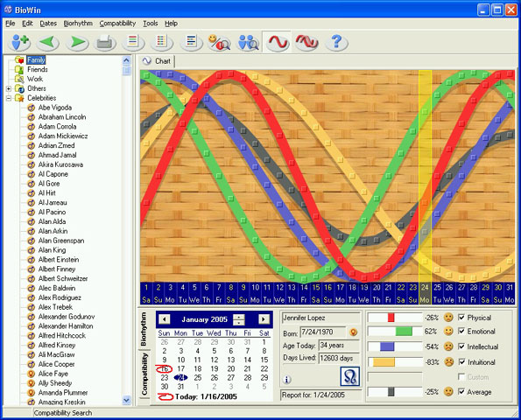Screen dimensions: 521x420
Task: Uncheck the Average checkbox
Action: coord(461,392)
